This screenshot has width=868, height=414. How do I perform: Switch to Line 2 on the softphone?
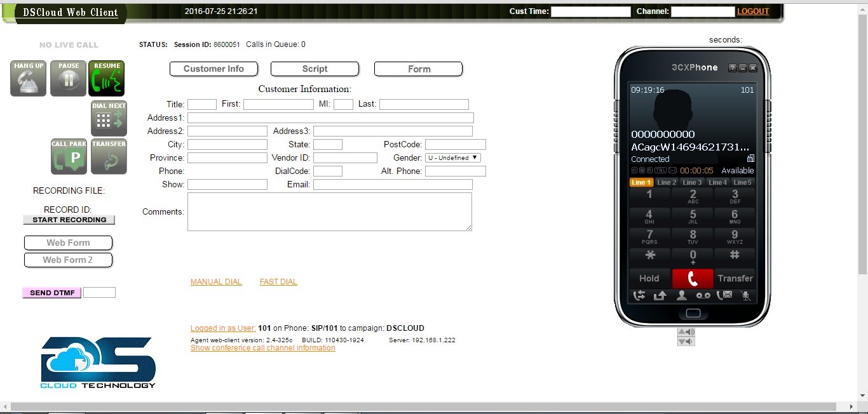point(667,182)
